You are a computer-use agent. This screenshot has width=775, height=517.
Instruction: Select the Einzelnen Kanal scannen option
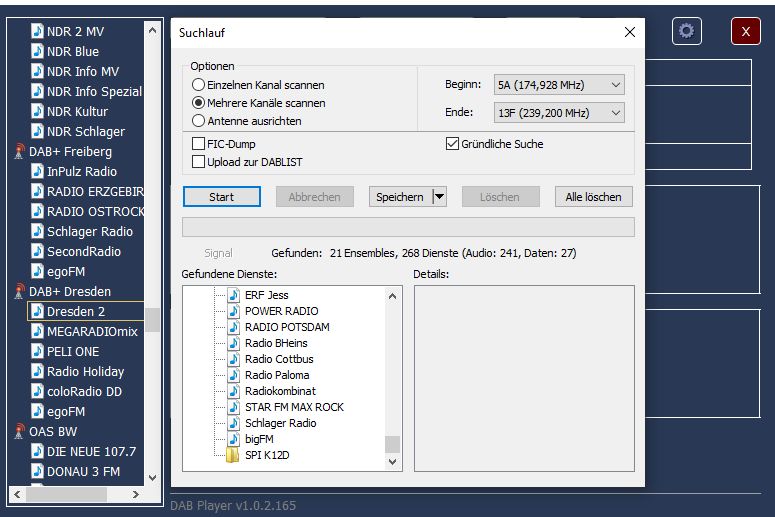click(199, 85)
